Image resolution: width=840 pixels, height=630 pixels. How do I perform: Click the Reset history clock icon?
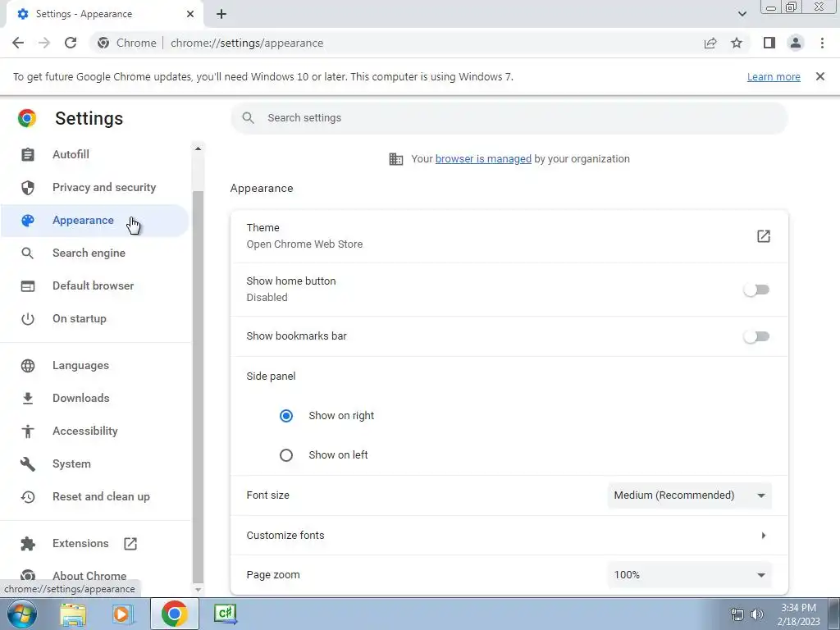pyautogui.click(x=27, y=496)
